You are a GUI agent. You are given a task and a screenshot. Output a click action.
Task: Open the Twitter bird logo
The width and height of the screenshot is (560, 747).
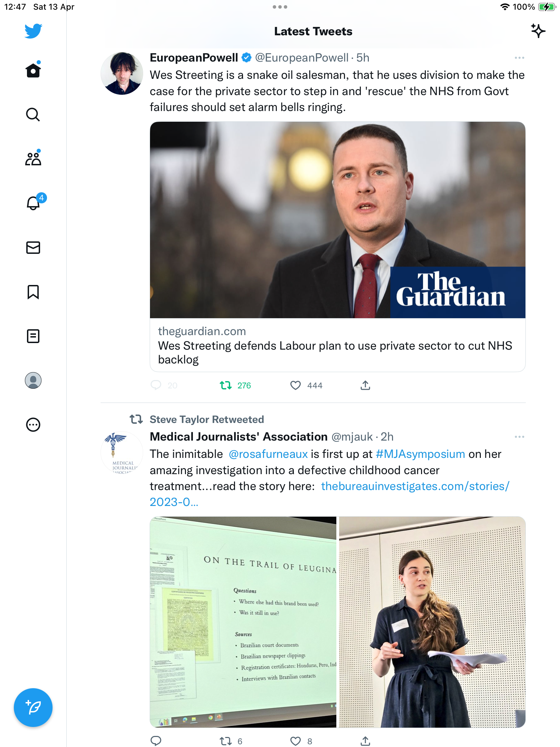pyautogui.click(x=33, y=31)
